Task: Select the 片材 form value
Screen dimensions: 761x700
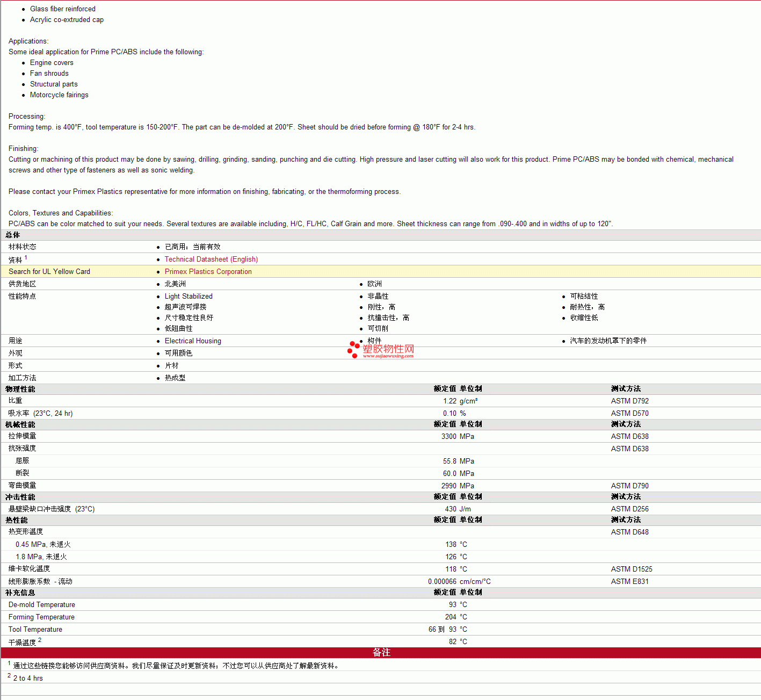Action: 172,365
